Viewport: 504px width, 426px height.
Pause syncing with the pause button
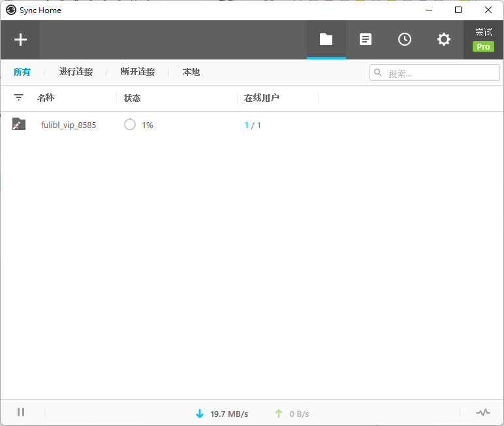coord(21,412)
